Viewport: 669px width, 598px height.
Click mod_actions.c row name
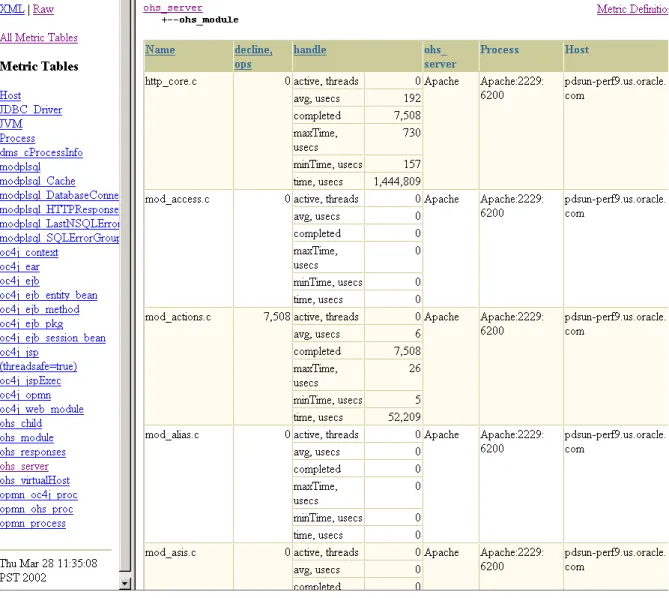178,317
